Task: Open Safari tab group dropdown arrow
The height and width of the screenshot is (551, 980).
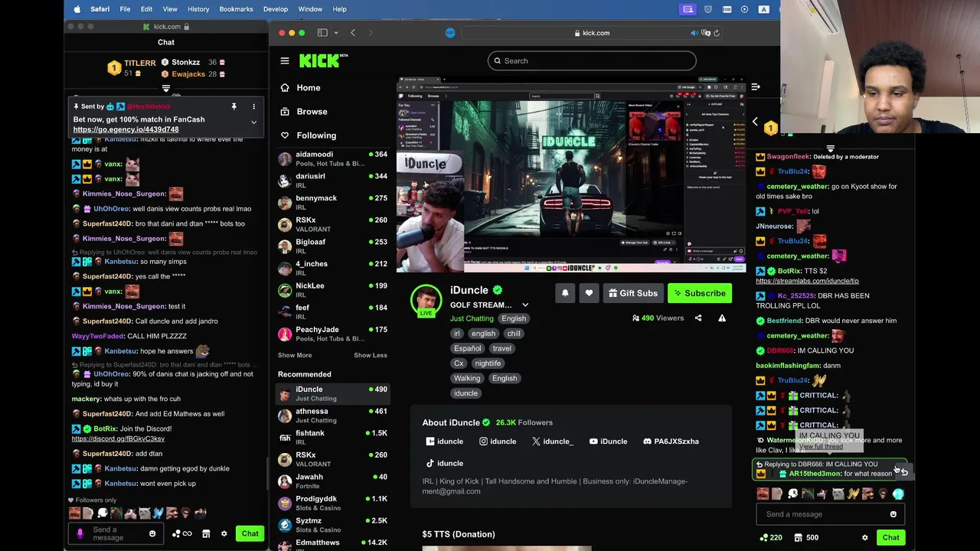Action: tap(335, 33)
